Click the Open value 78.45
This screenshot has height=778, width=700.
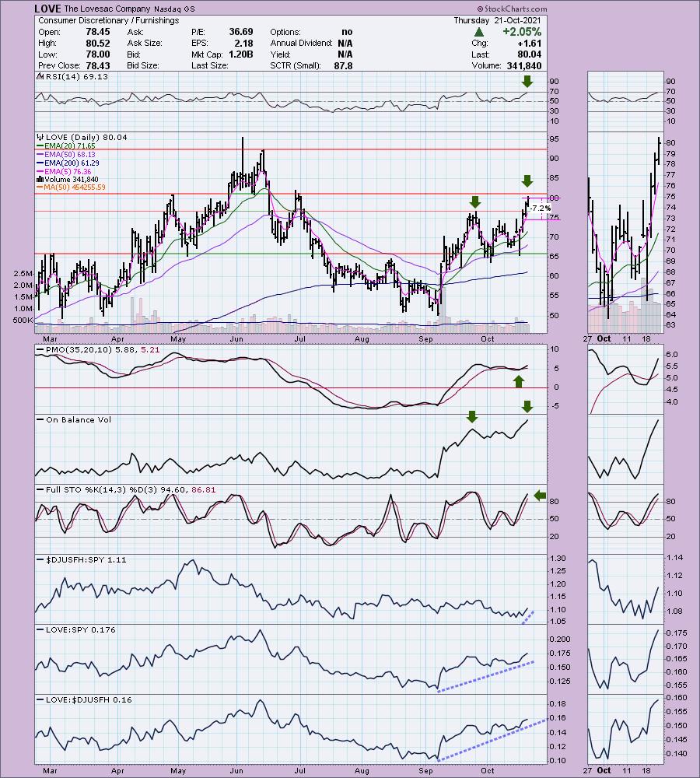(x=98, y=32)
